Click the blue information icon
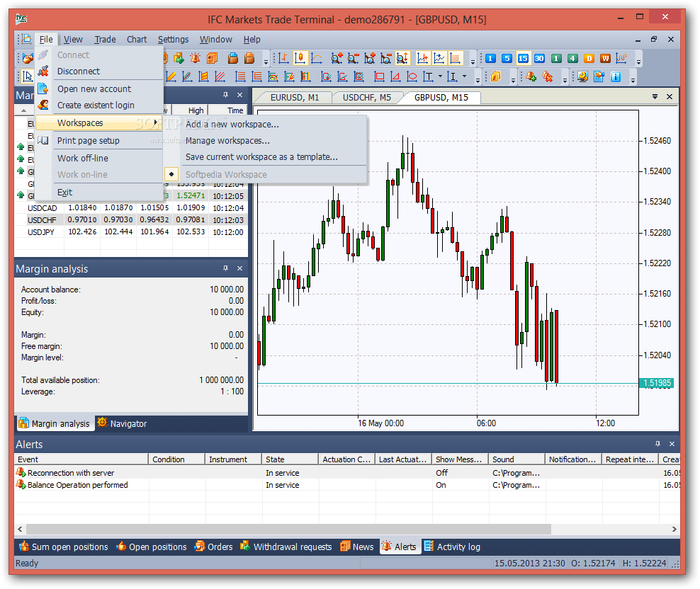Image resolution: width=700 pixels, height=589 pixels. pyautogui.click(x=616, y=76)
